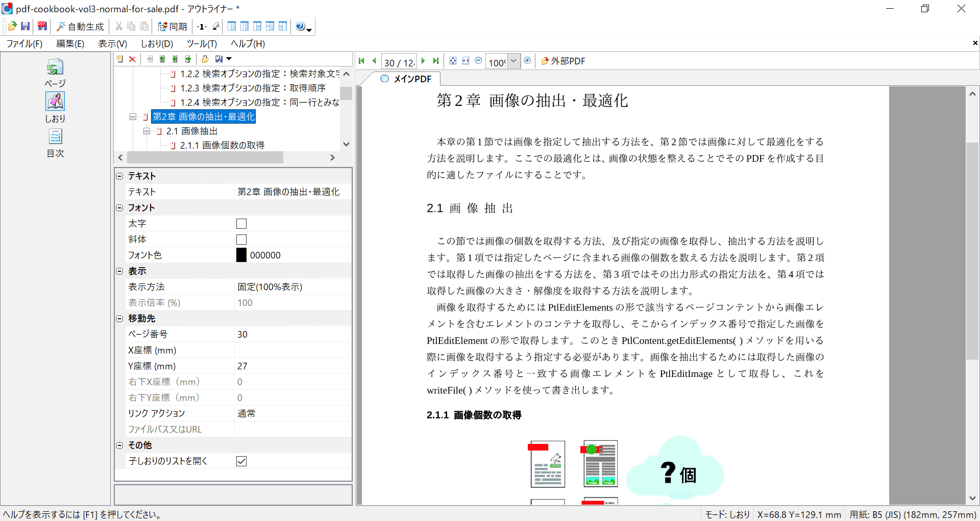Click the 外部PDF button
The height and width of the screenshot is (521, 980).
click(563, 61)
